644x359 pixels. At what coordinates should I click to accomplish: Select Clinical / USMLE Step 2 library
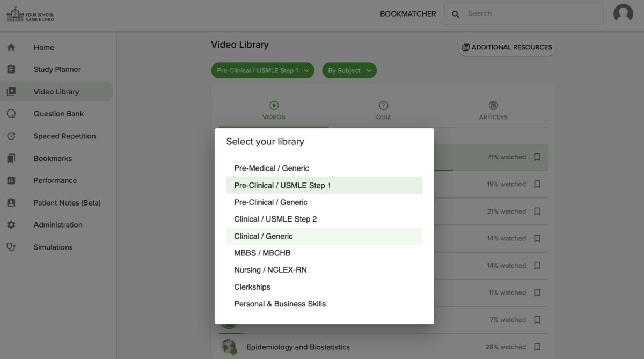(x=324, y=219)
